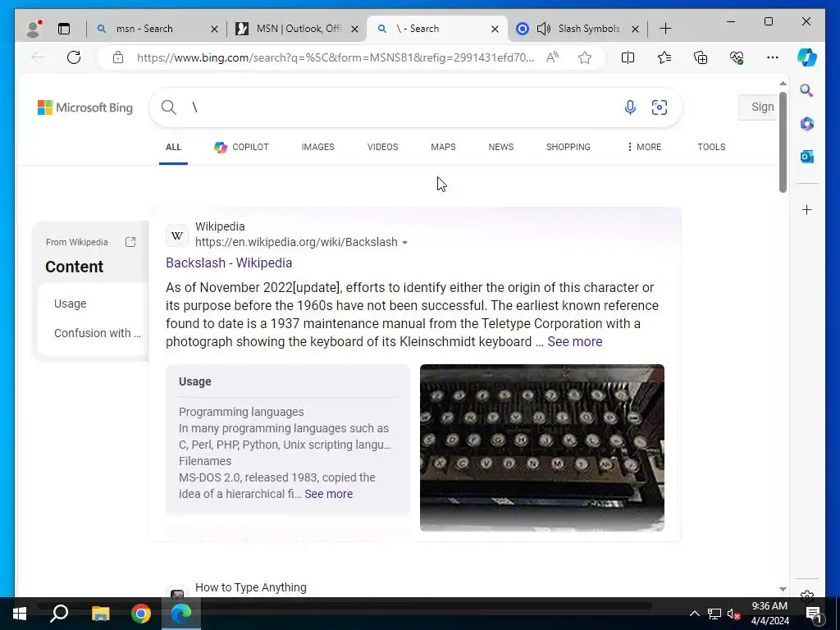
Task: Select the COPILOT search tab
Action: click(242, 148)
